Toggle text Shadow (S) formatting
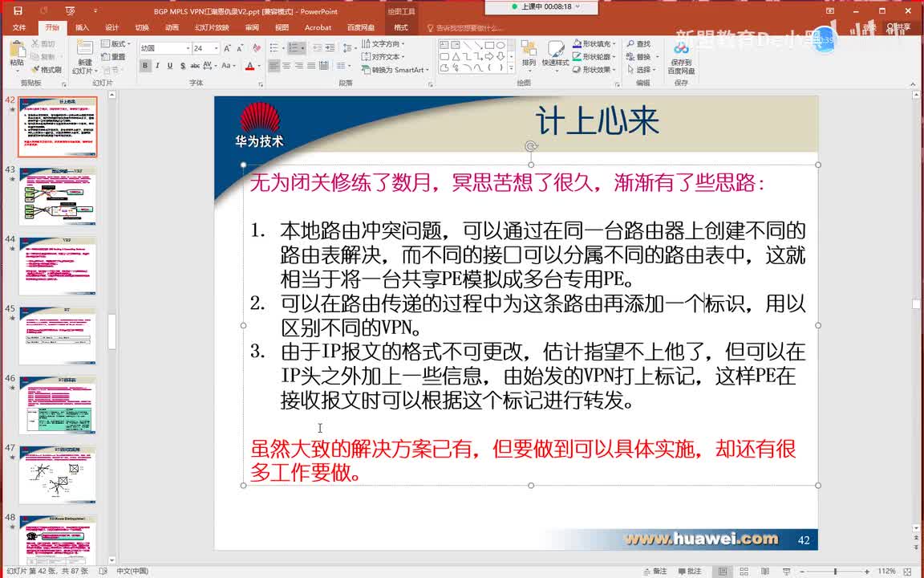The height and width of the screenshot is (578, 924). click(x=182, y=66)
